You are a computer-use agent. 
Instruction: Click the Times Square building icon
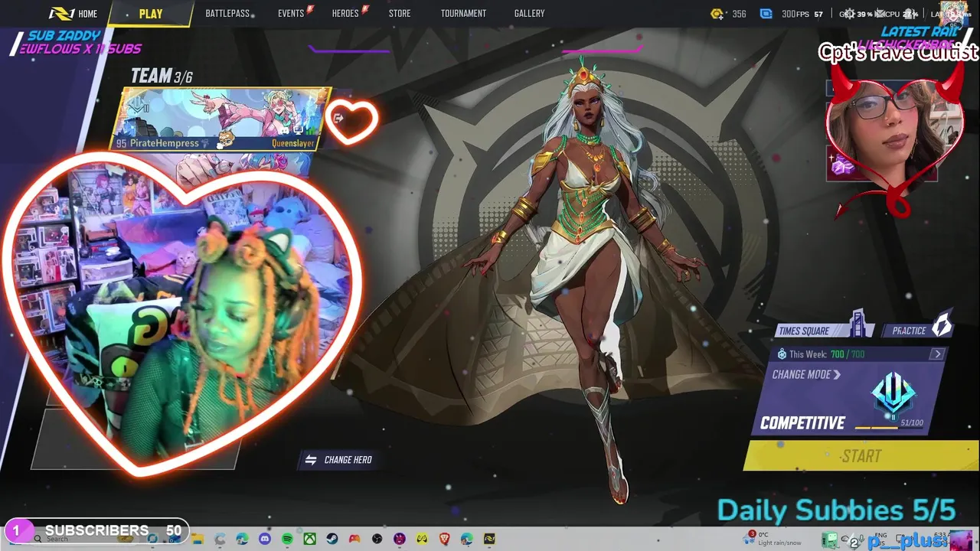859,324
